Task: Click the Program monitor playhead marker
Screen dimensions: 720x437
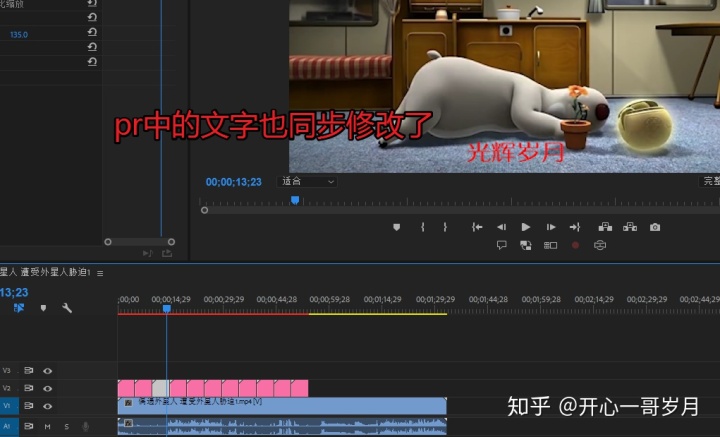Action: tap(295, 200)
